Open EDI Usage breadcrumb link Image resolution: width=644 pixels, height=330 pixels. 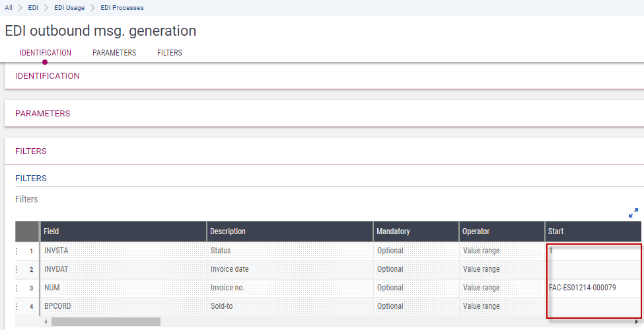69,8
